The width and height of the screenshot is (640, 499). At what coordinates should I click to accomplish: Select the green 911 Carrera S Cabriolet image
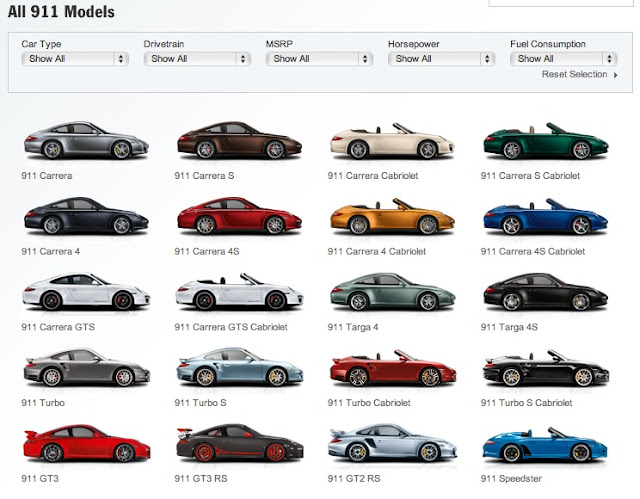point(546,141)
